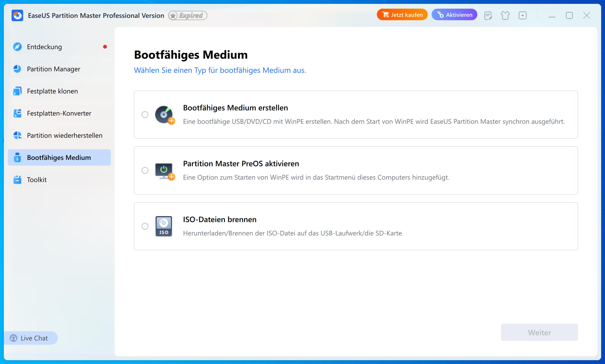Open Live Chat support
Image resolution: width=605 pixels, height=364 pixels.
coord(31,338)
